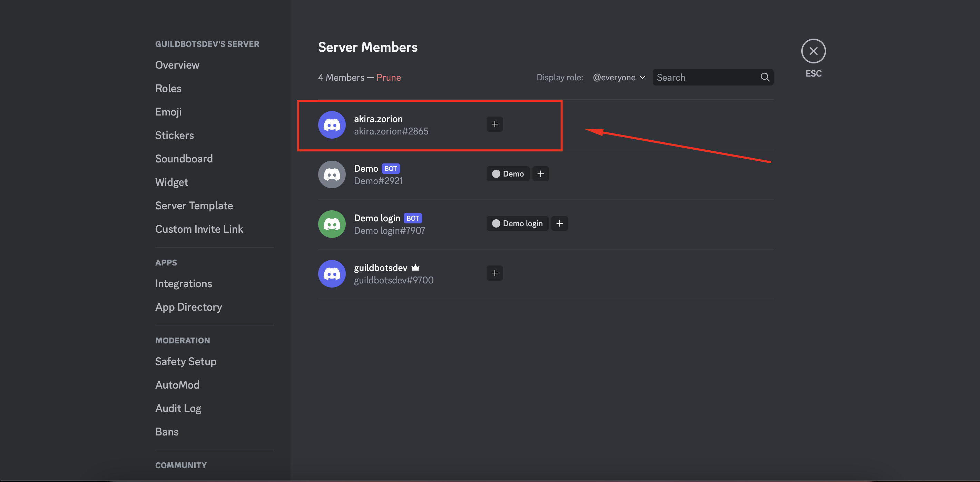This screenshot has width=980, height=482.
Task: Click the akira.zorion#2865 tag
Action: (391, 131)
